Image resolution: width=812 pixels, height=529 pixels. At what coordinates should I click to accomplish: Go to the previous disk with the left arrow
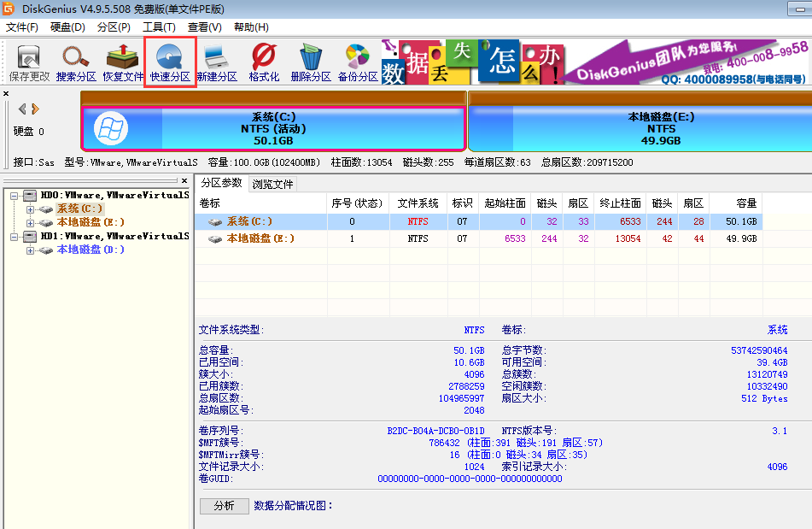tap(22, 109)
